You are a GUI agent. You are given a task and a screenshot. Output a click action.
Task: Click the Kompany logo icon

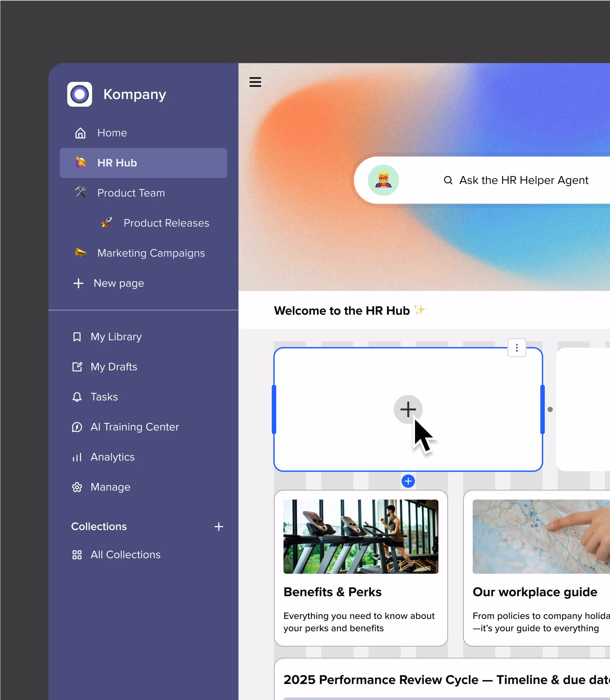click(x=79, y=94)
